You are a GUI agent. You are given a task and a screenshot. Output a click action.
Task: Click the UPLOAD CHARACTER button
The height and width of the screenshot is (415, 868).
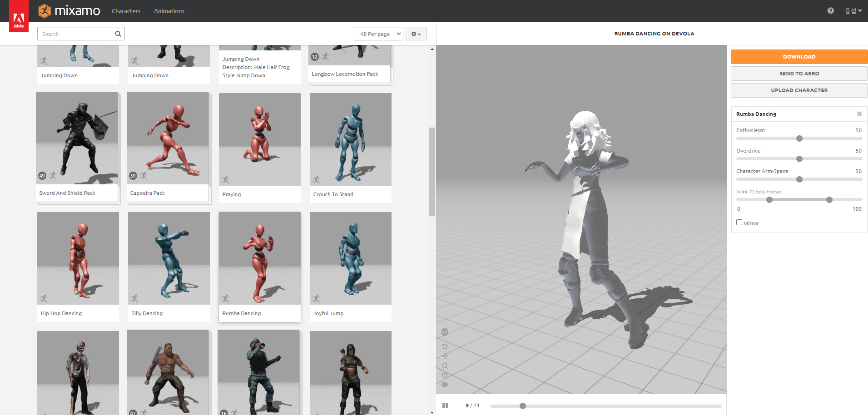799,90
